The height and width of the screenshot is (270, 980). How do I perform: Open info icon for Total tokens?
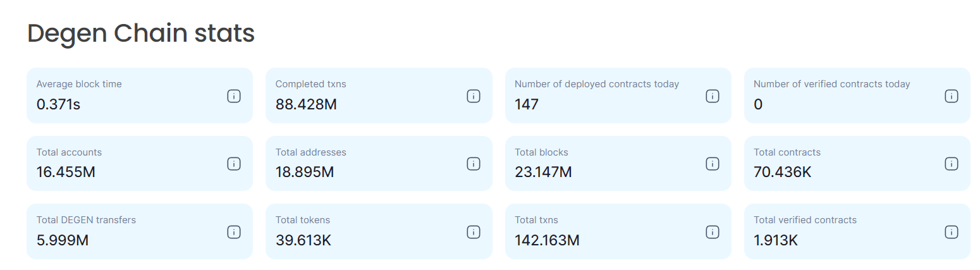tap(474, 232)
